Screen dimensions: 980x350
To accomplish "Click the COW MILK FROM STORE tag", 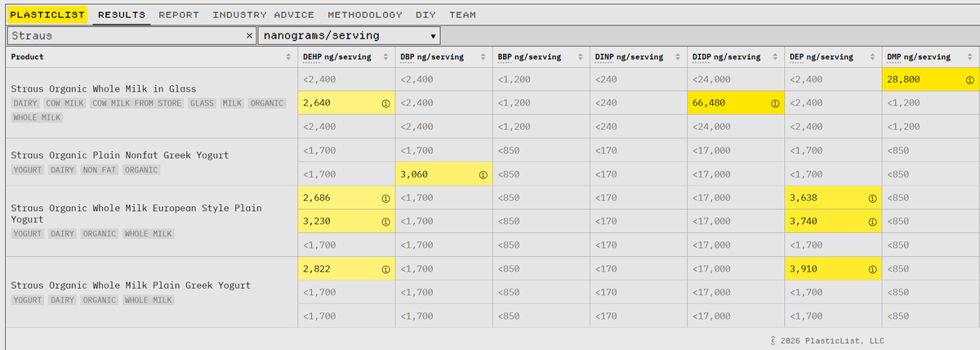I will coord(136,103).
